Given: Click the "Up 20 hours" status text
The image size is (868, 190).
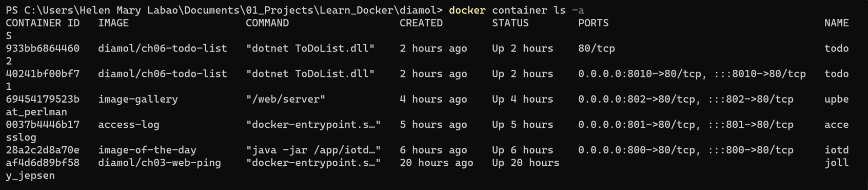Looking at the screenshot, I should coord(526,163).
